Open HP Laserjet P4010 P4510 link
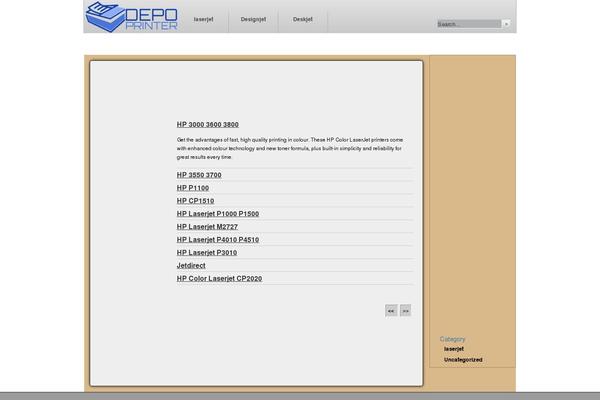 pos(218,240)
